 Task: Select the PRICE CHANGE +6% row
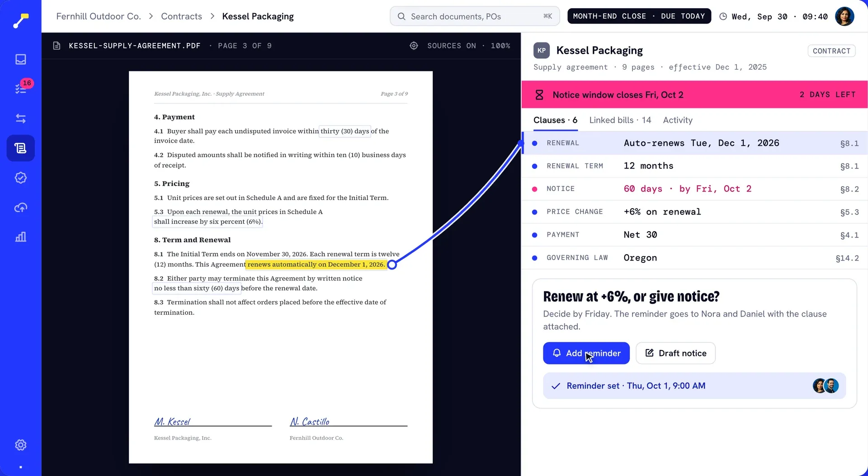(x=695, y=212)
